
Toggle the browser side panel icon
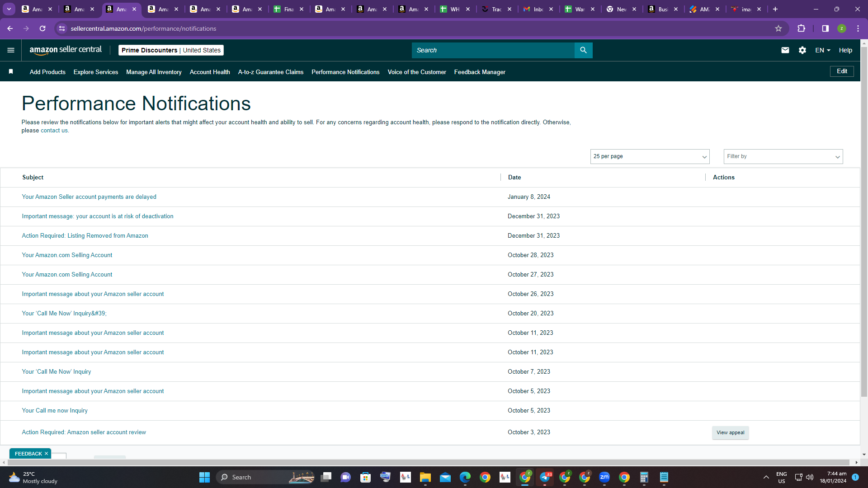tap(826, 28)
